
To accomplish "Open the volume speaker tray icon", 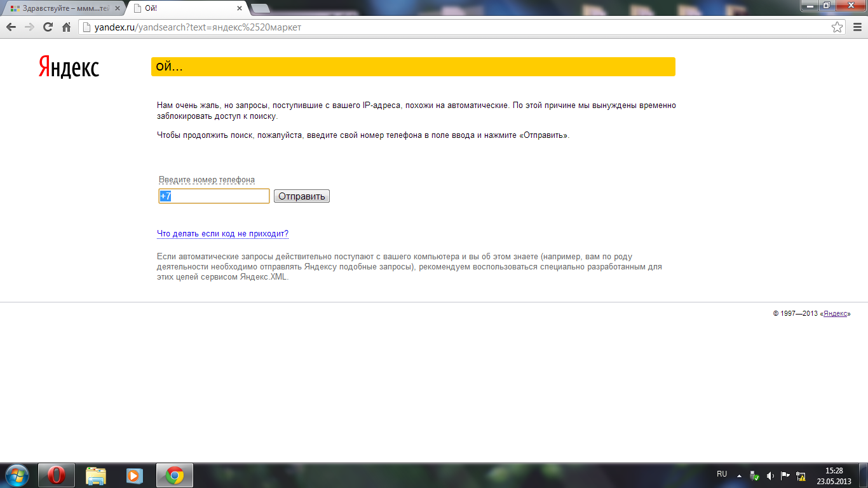I will (x=770, y=475).
